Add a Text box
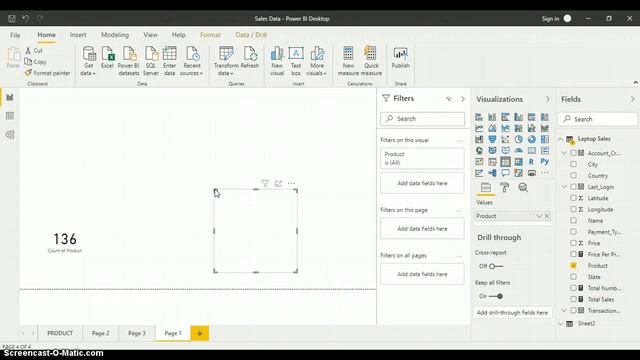The width and height of the screenshot is (640, 360). click(x=296, y=61)
